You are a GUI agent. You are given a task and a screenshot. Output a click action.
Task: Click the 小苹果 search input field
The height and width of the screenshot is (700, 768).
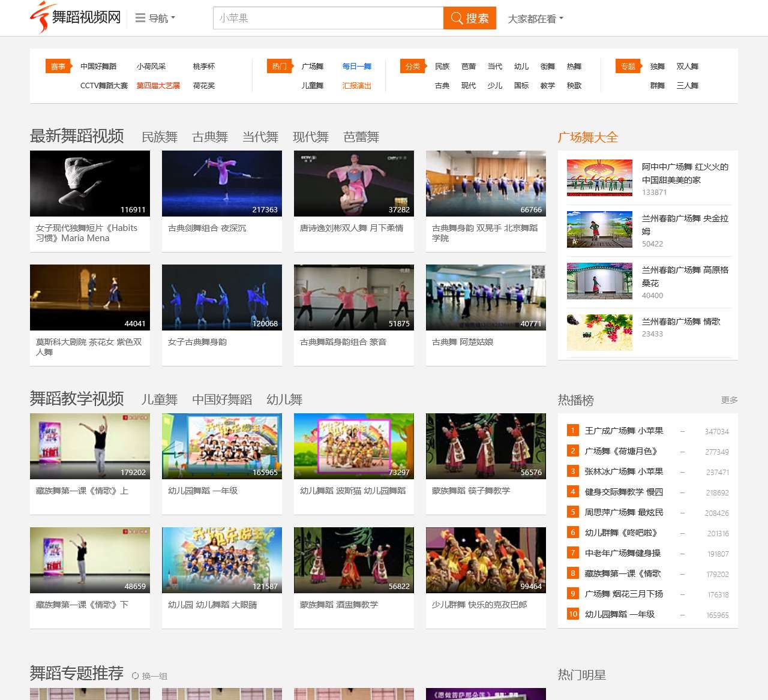point(328,18)
